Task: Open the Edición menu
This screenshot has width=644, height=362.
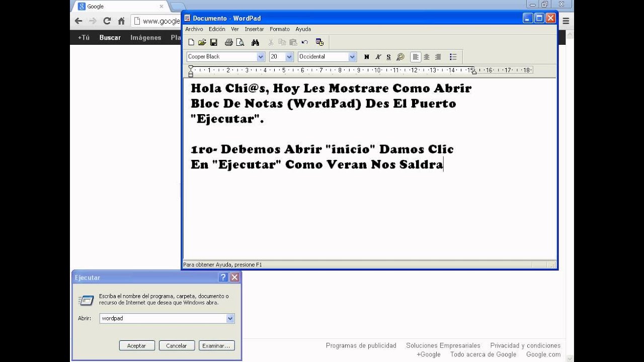Action: click(217, 29)
